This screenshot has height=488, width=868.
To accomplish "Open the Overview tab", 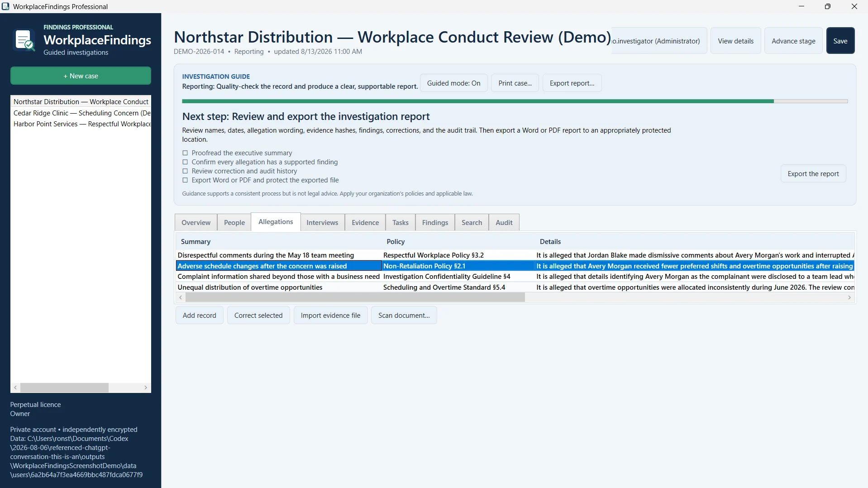I will click(196, 223).
